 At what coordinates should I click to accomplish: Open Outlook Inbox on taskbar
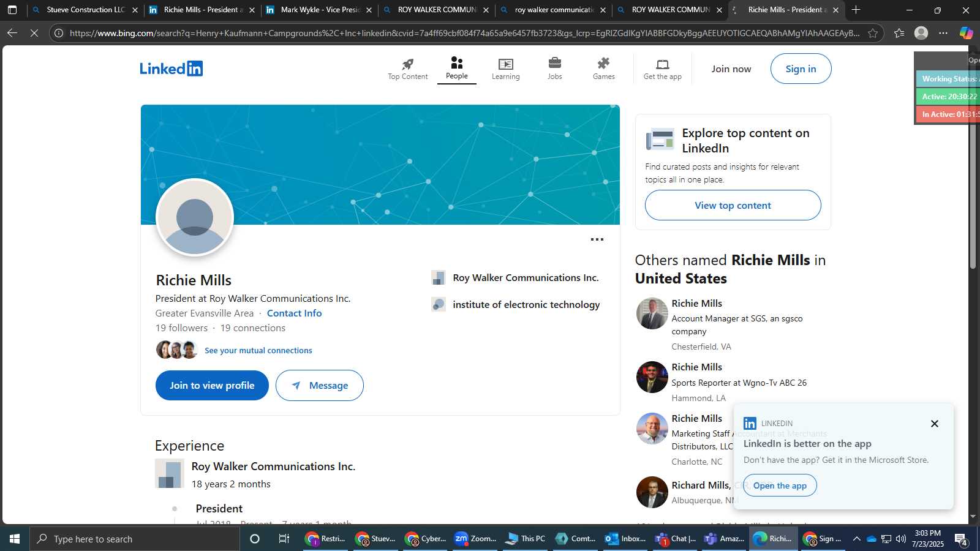[x=625, y=539]
